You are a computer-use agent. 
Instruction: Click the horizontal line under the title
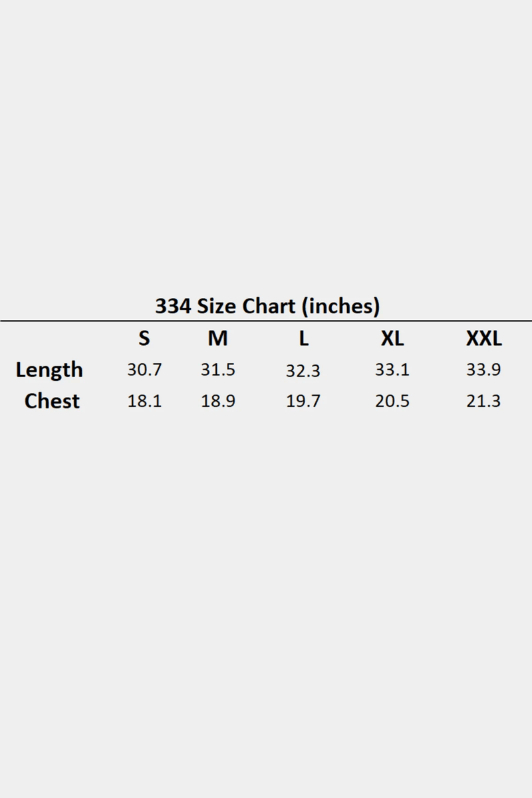click(x=266, y=321)
